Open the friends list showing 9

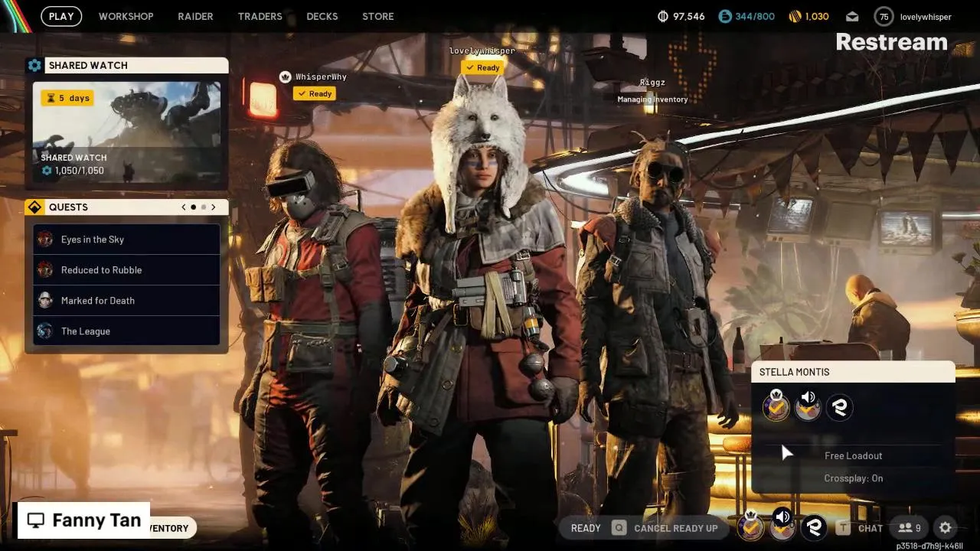[909, 528]
